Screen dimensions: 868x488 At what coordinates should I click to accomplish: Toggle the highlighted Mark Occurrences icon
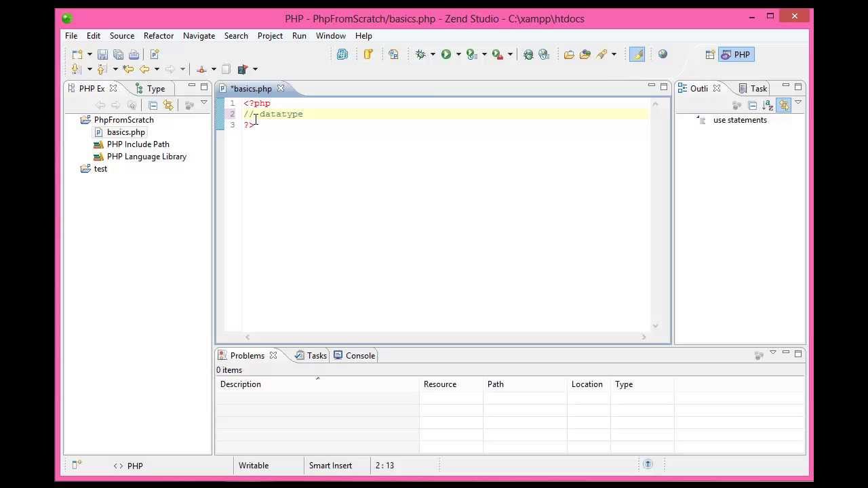click(x=637, y=55)
